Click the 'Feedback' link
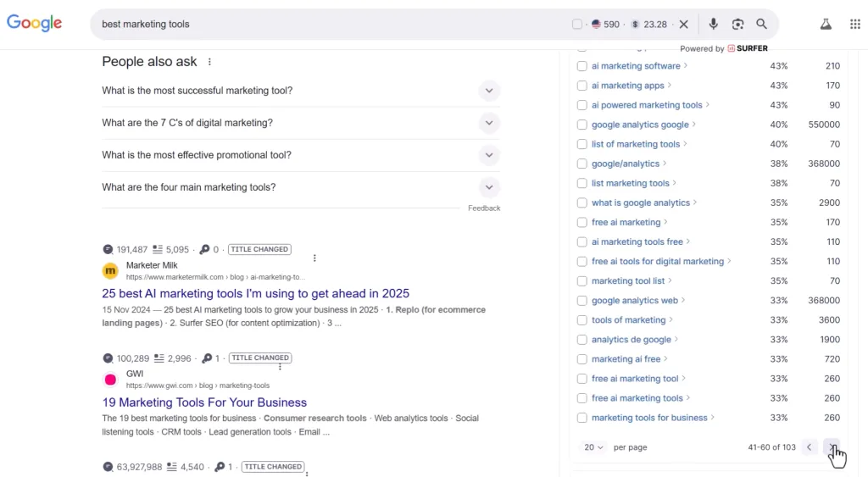Screen dimensions: 868x477 coord(484,208)
